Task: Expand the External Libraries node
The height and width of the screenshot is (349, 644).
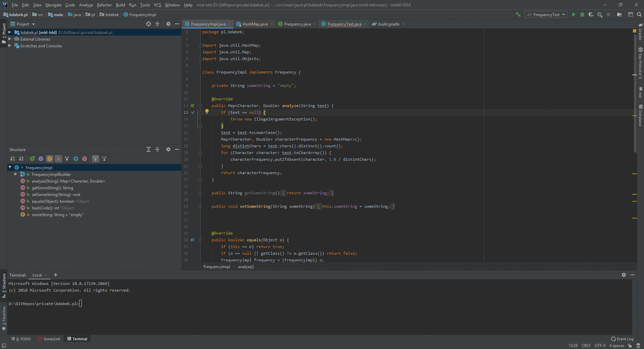Action: coord(10,39)
